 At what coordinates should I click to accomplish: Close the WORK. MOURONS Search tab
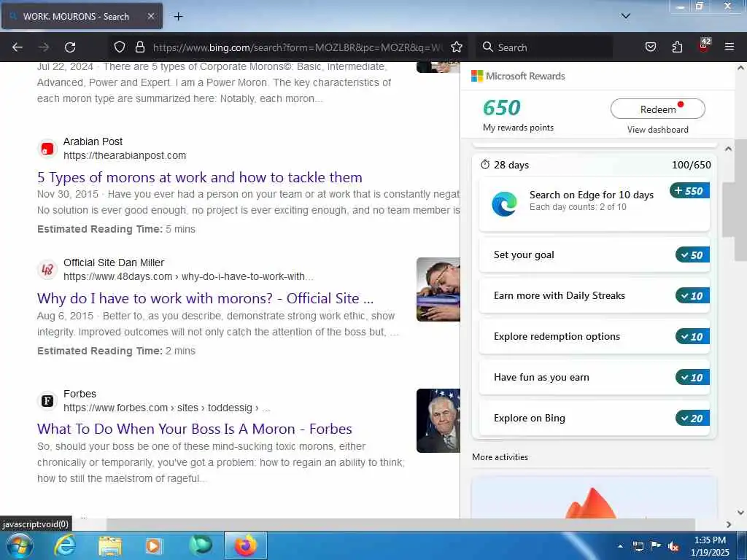[x=150, y=16]
